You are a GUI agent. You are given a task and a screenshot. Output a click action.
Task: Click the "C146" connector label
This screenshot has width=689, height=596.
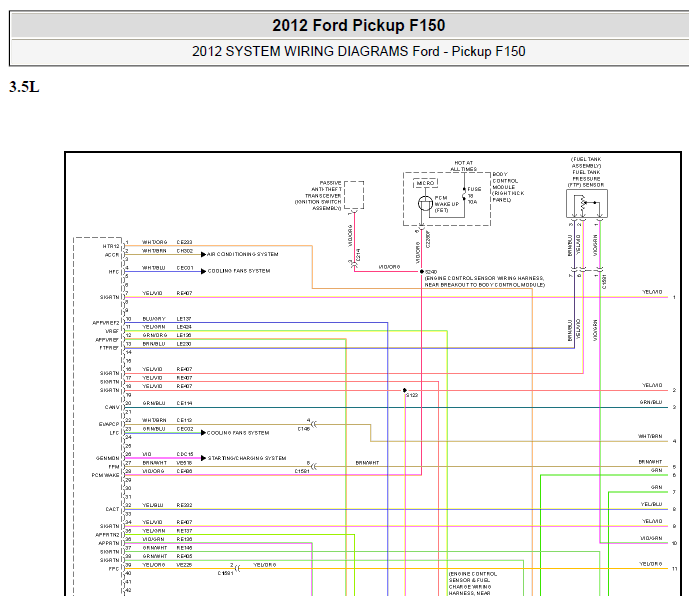point(304,429)
